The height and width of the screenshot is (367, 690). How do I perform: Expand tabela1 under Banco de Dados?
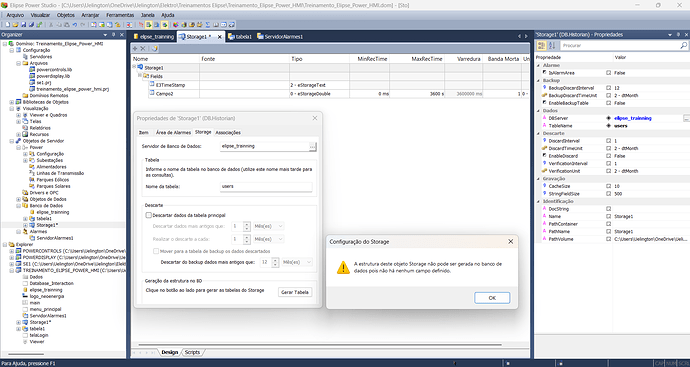[26, 219]
